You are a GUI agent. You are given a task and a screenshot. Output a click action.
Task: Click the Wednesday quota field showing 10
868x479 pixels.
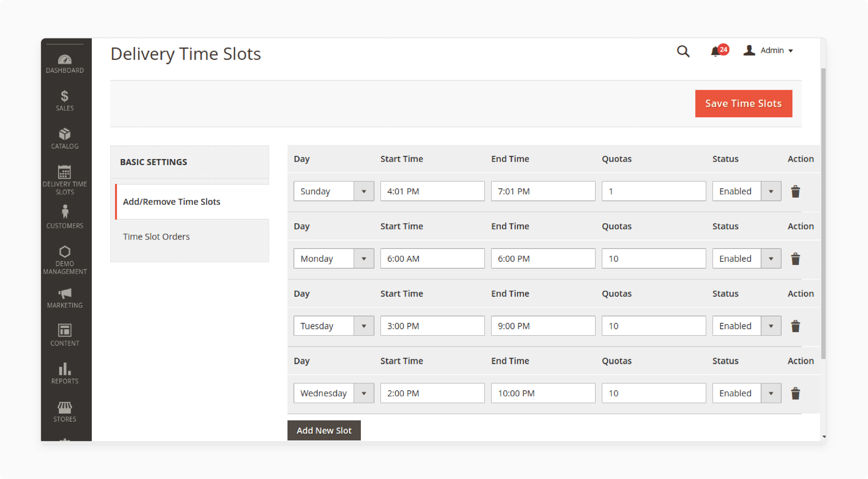[x=654, y=393]
